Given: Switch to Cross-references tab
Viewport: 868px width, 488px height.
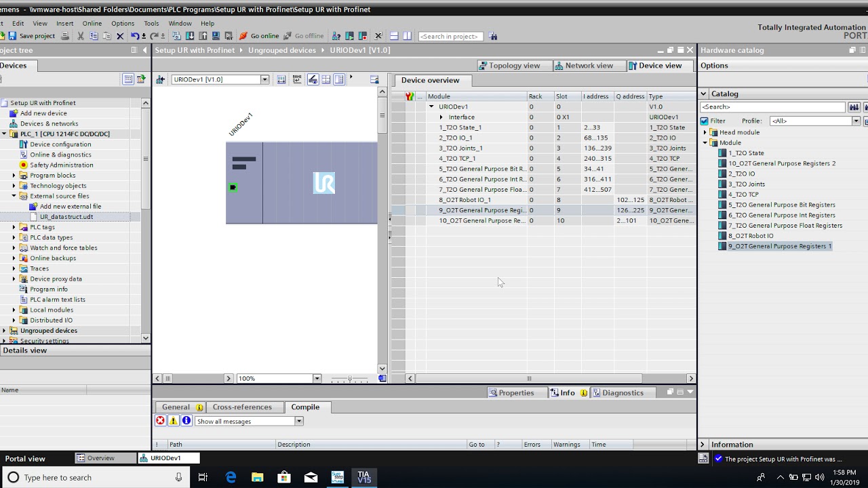Looking at the screenshot, I should [242, 407].
